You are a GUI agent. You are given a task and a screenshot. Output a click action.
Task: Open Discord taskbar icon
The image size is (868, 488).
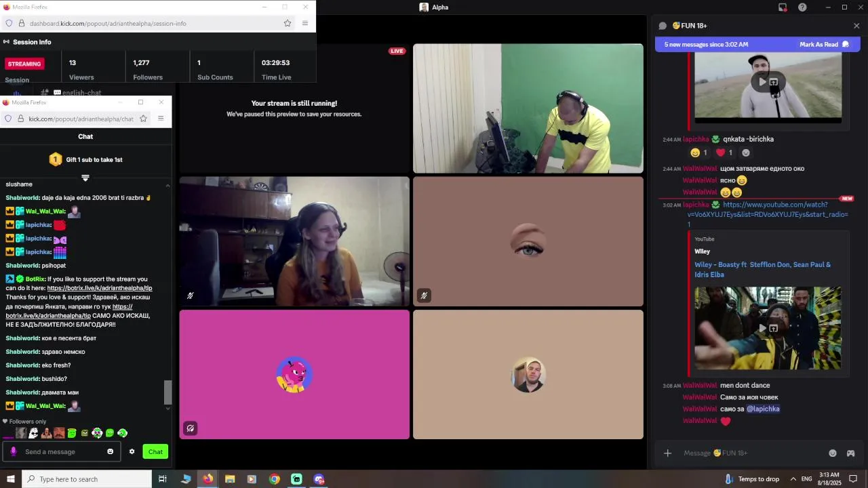[319, 479]
